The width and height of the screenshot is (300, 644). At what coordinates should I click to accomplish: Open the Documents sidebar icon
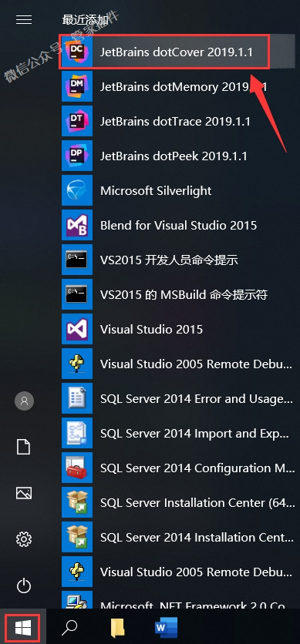[x=24, y=447]
